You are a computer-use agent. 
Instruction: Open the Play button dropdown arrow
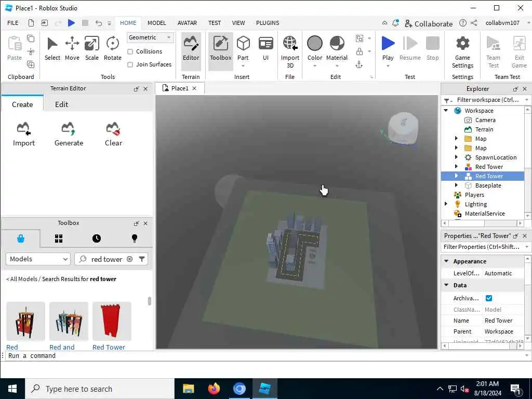tap(388, 66)
